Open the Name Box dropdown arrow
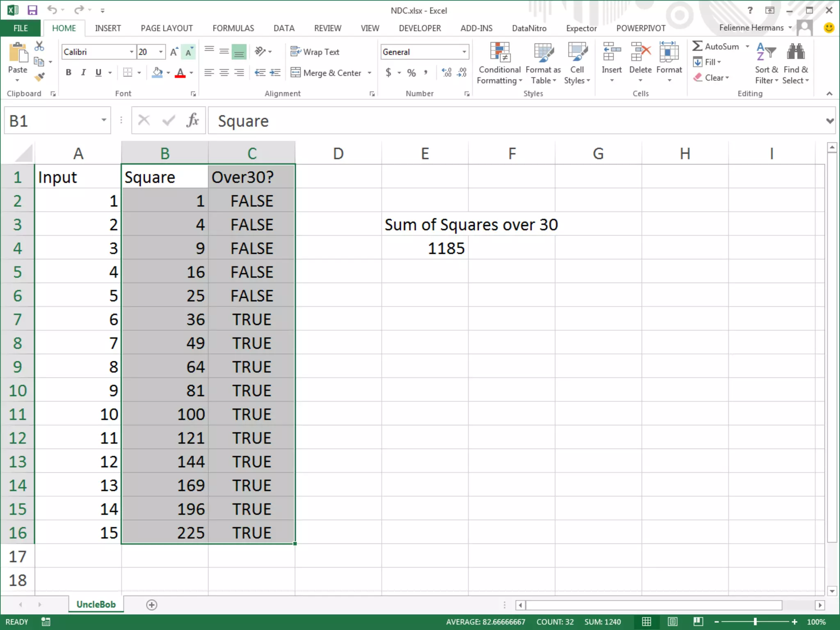The image size is (840, 630). coord(104,120)
